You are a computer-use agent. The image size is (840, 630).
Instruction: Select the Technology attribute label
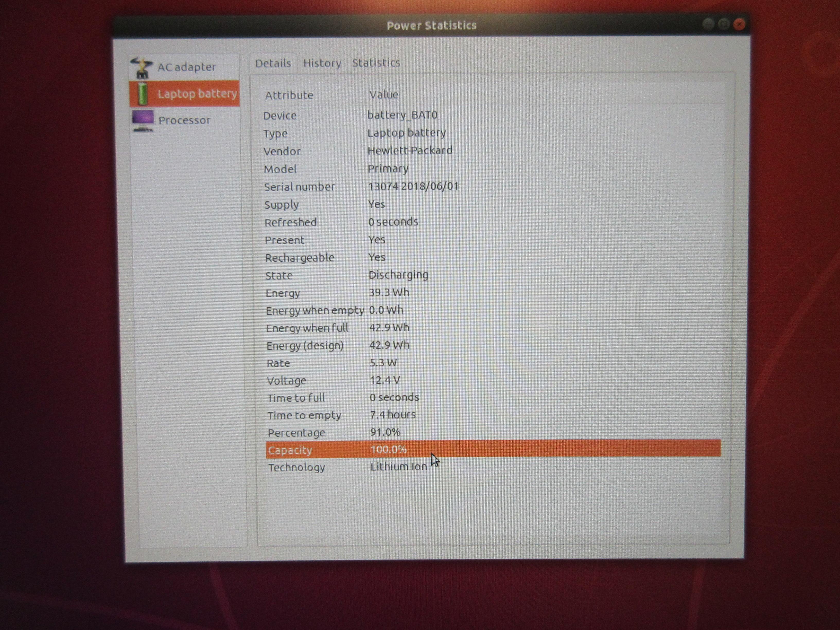[296, 468]
